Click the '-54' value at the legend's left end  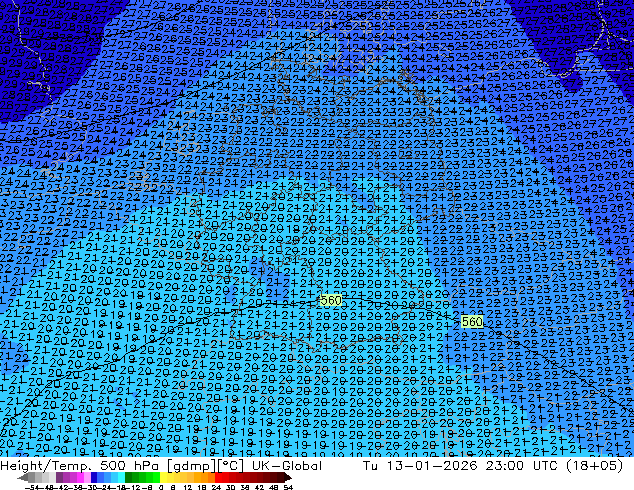[32, 487]
